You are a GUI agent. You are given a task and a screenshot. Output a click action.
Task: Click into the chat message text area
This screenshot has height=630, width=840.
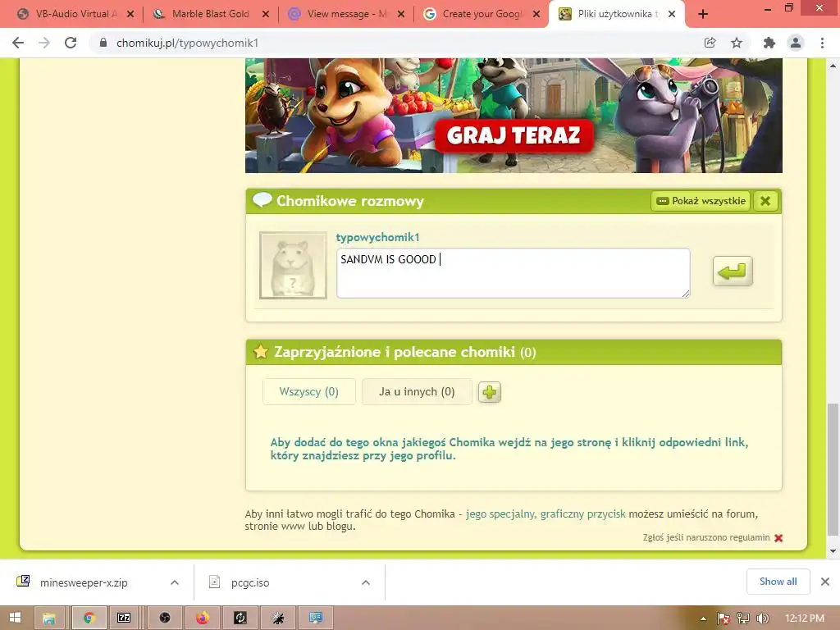[514, 273]
